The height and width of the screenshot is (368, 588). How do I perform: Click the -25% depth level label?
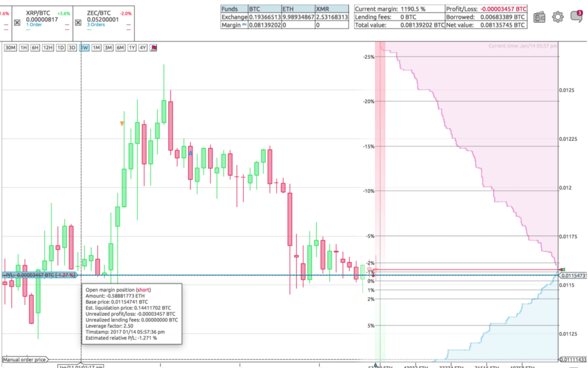pos(368,57)
